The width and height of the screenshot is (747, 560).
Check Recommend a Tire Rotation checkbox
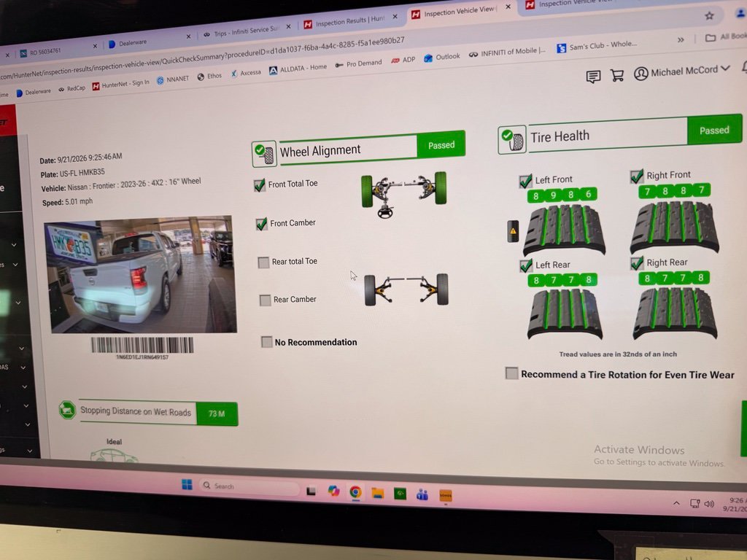511,373
